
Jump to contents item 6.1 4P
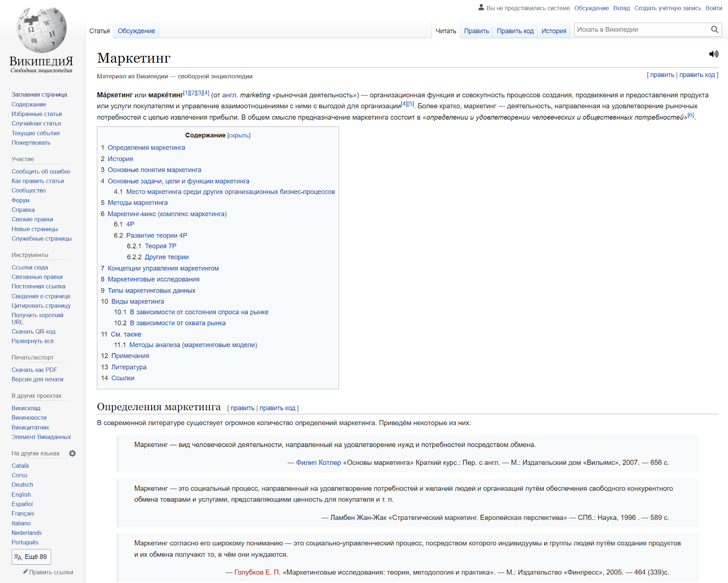pos(124,224)
